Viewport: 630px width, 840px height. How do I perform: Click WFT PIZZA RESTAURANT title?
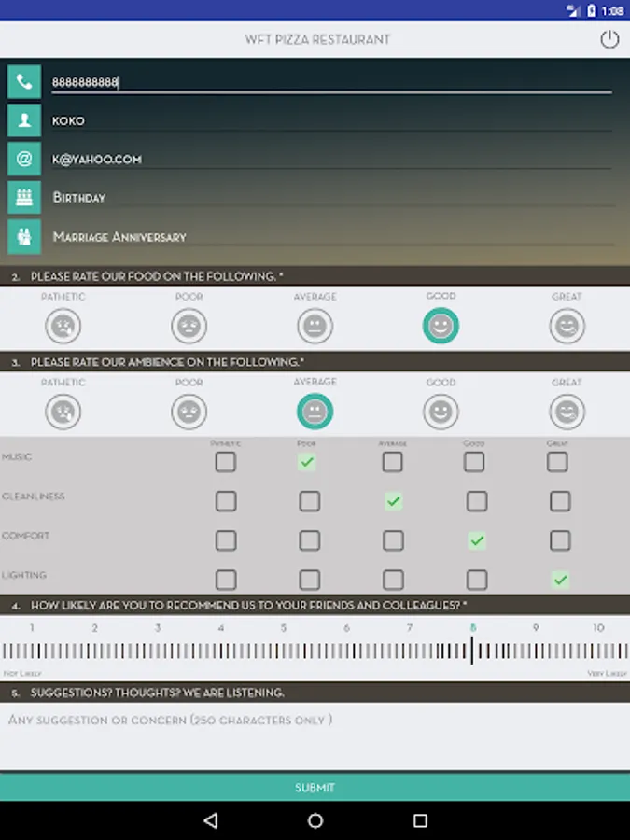tap(317, 39)
